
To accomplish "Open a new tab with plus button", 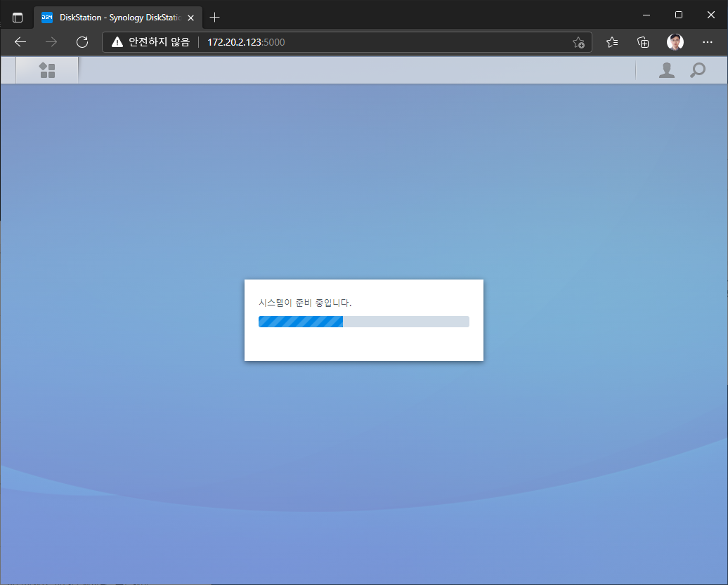I will pos(214,18).
